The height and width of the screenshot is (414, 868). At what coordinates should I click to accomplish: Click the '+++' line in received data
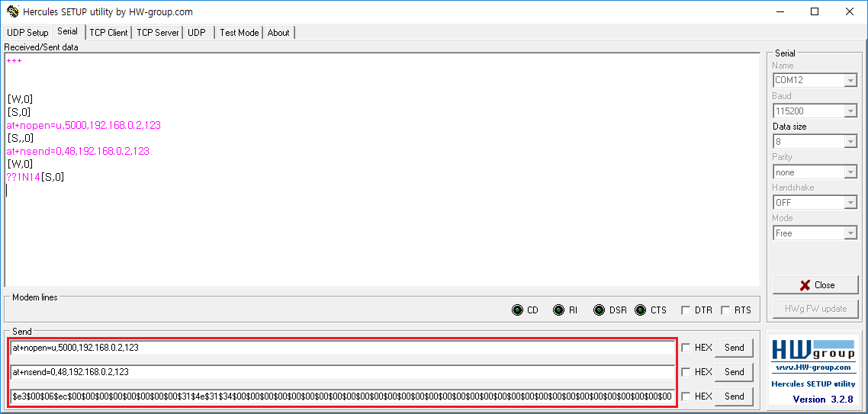tap(14, 61)
